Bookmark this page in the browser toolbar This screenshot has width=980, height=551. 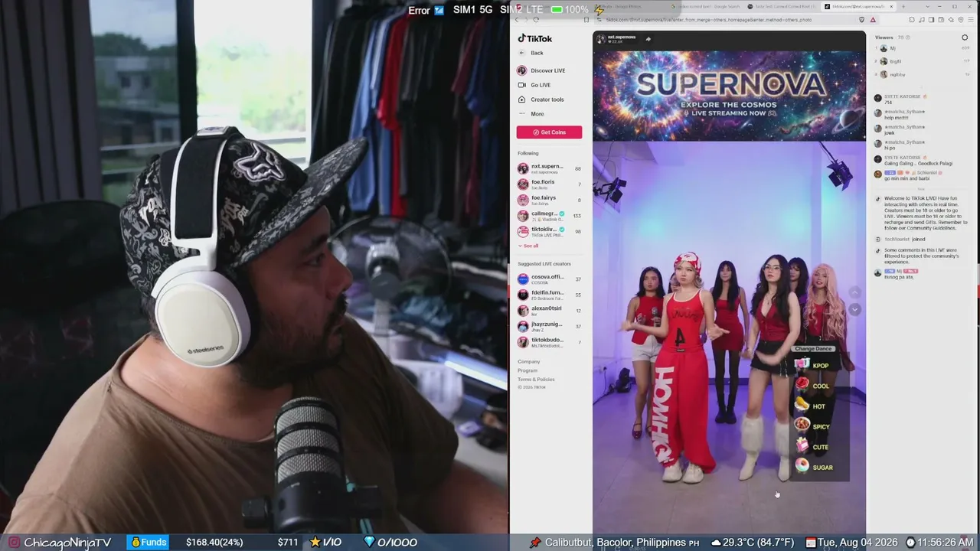point(586,19)
